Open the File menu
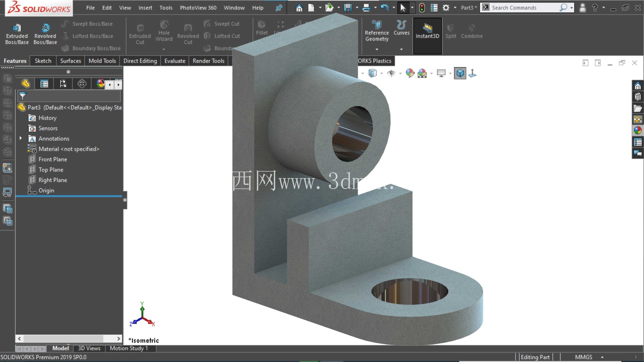This screenshot has height=362, width=644. 90,8
